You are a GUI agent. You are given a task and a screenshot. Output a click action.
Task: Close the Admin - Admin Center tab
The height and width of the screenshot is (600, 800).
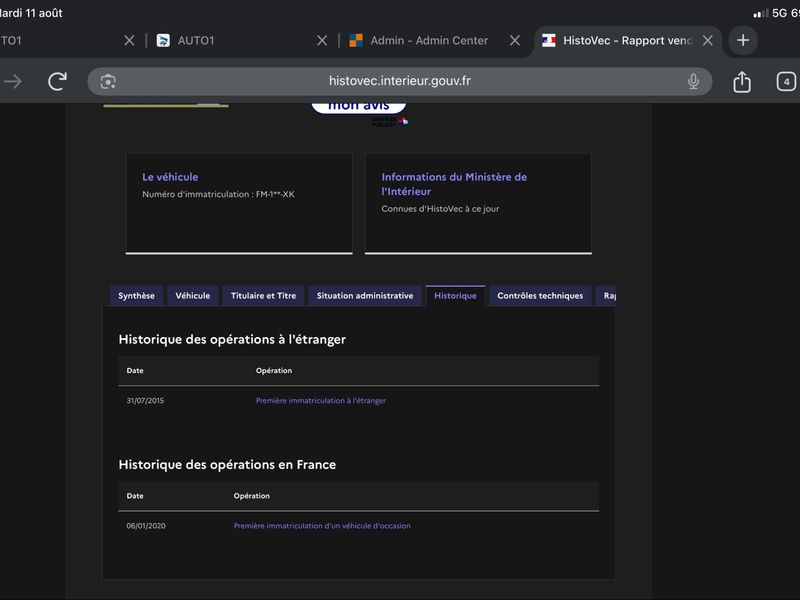pos(515,40)
